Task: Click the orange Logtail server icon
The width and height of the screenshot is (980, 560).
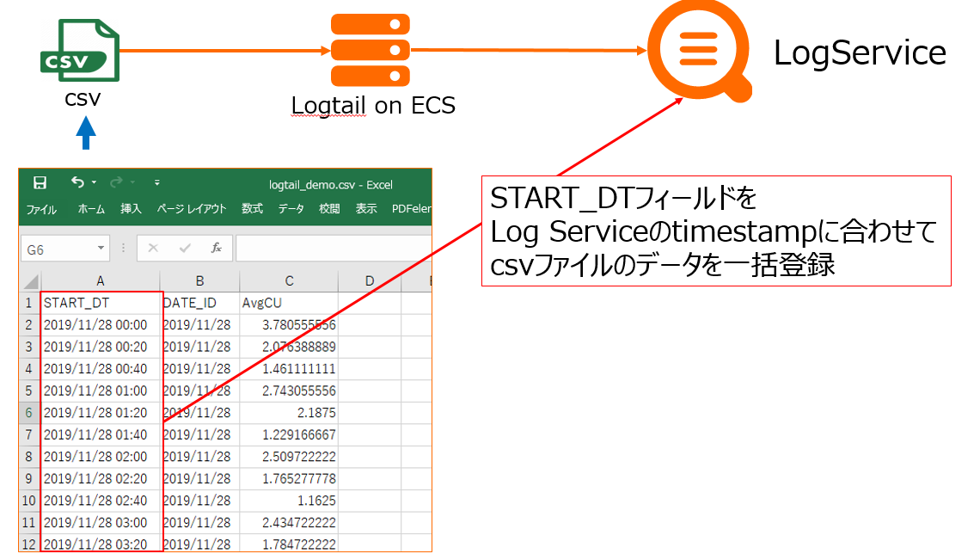Action: pyautogui.click(x=370, y=50)
